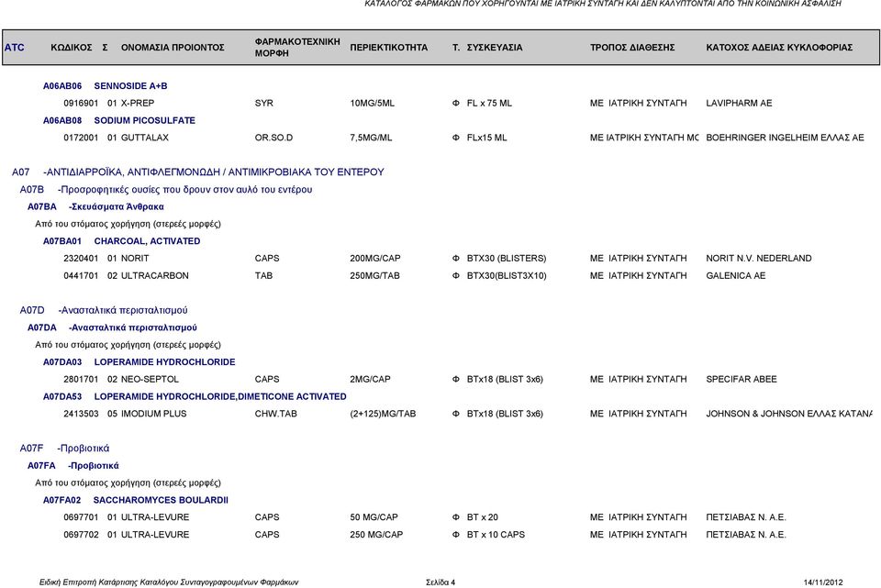Click the BT x 20 packaging cell

tap(482, 517)
